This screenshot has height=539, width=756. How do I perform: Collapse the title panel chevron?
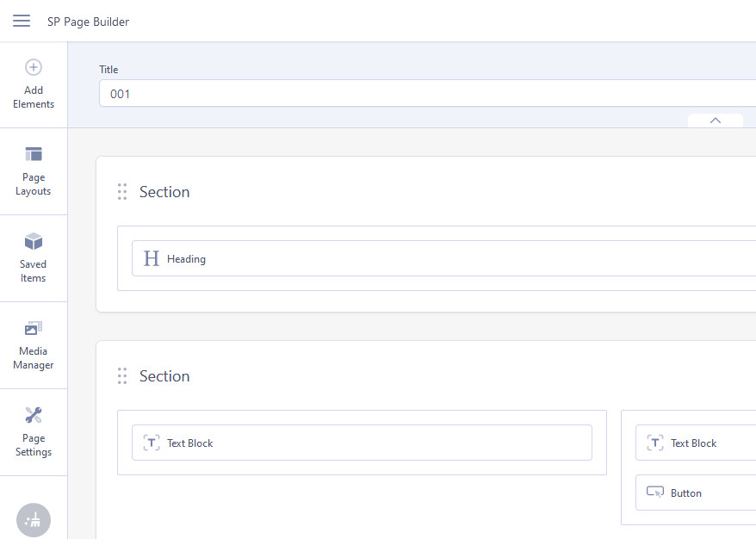click(x=715, y=121)
